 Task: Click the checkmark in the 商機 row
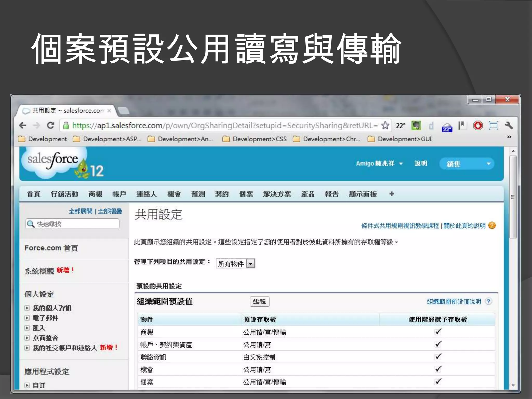438,332
